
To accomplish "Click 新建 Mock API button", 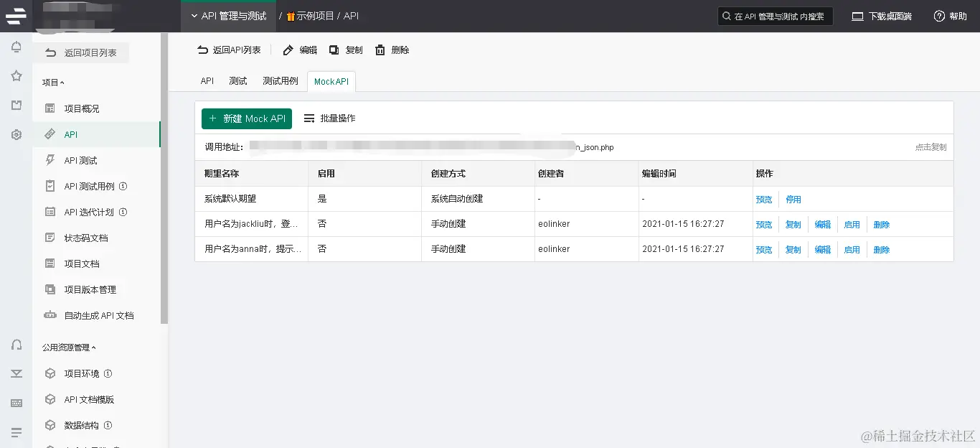I will [x=247, y=118].
